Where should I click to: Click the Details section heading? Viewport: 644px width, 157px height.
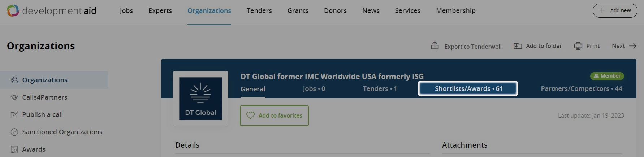(187, 145)
